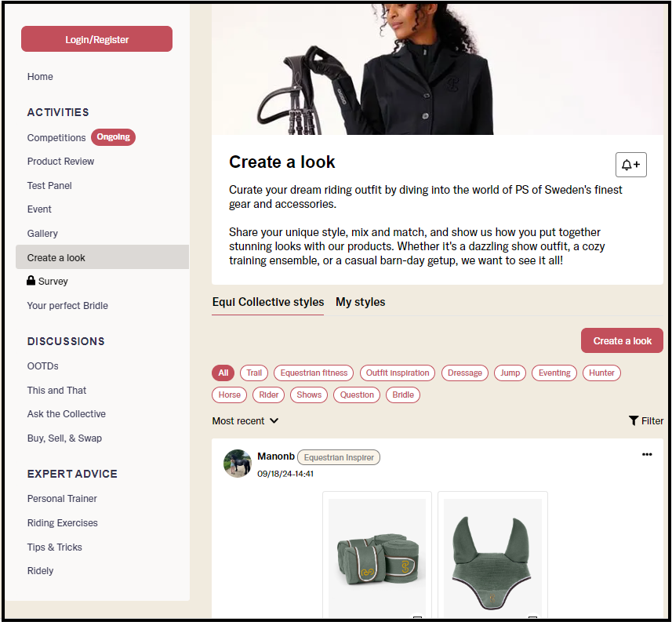Click the Equestrian Inspirer badge
Viewport: 672px width, 622px height.
(x=339, y=457)
